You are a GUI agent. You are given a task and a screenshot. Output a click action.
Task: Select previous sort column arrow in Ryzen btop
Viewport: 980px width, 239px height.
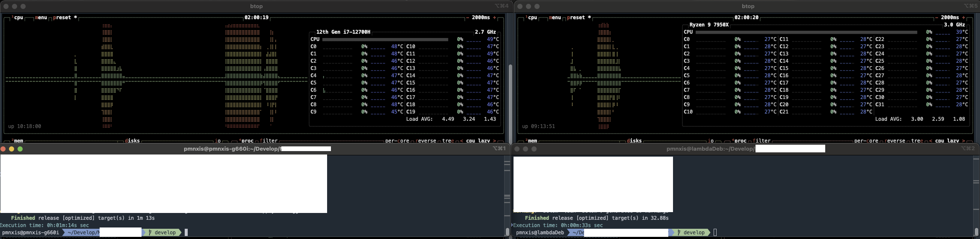[930, 140]
